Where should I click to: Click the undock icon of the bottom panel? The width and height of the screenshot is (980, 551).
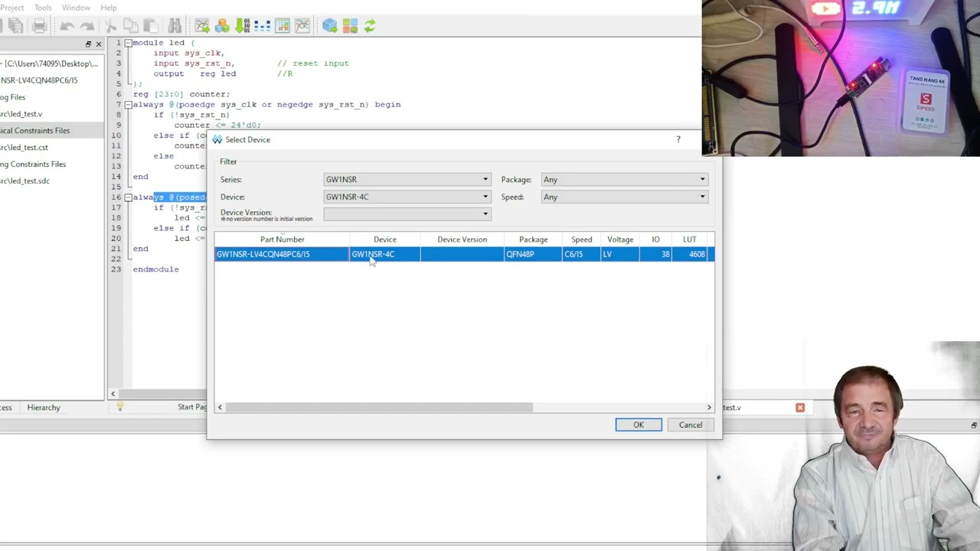tap(974, 425)
